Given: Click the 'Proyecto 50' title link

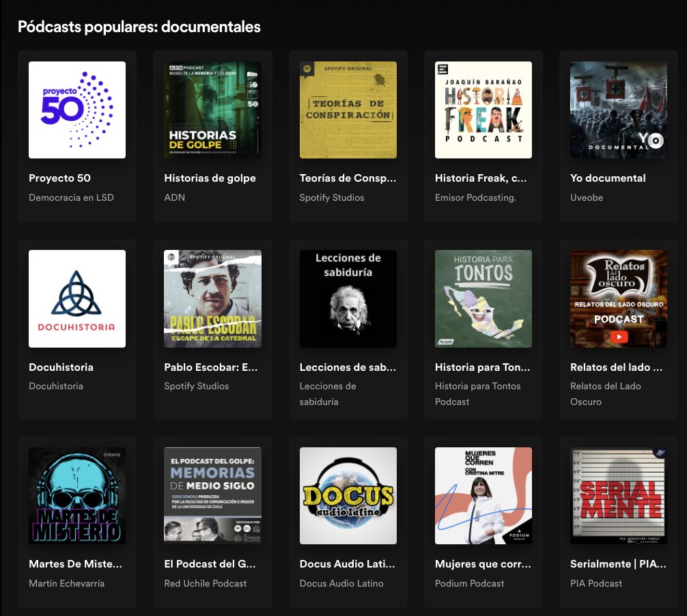Looking at the screenshot, I should (59, 178).
